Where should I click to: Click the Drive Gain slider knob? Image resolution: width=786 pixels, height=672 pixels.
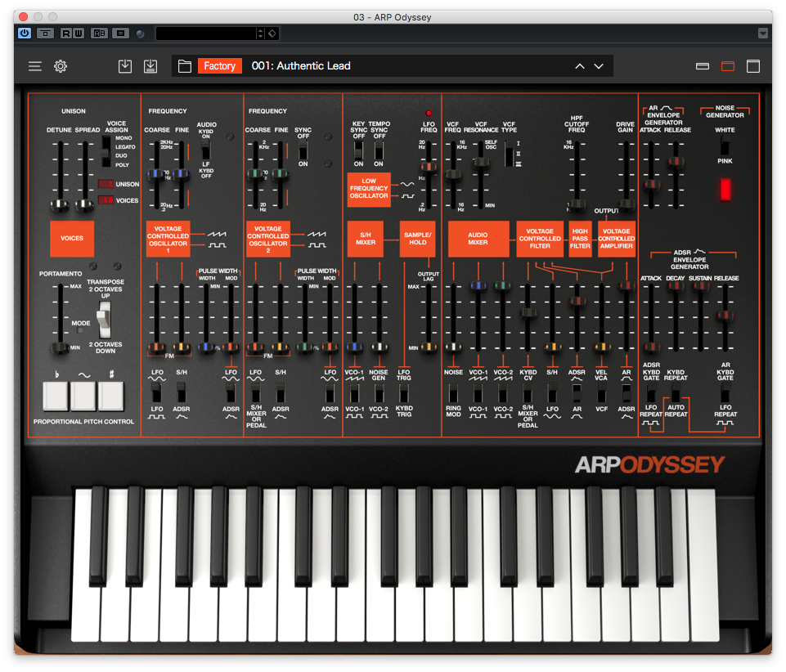(x=626, y=204)
